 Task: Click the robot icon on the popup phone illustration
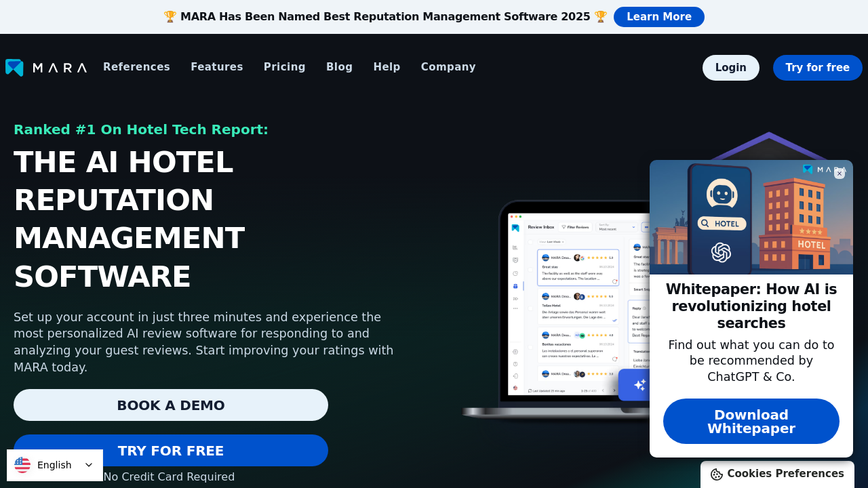722,195
